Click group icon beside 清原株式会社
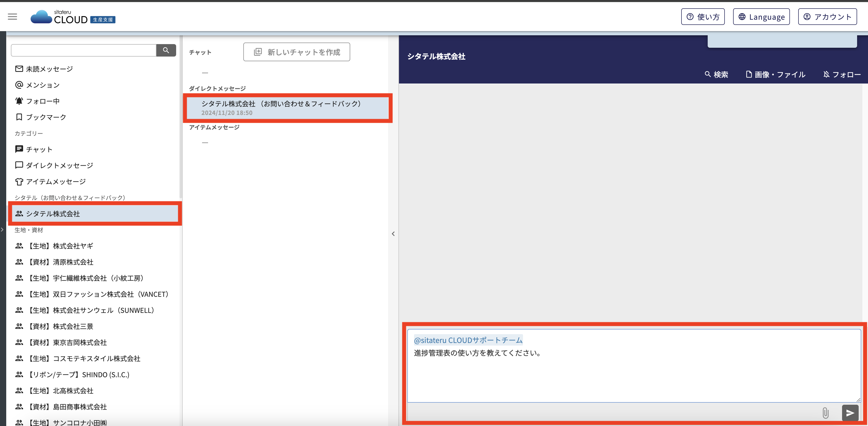Image resolution: width=868 pixels, height=426 pixels. pyautogui.click(x=19, y=262)
